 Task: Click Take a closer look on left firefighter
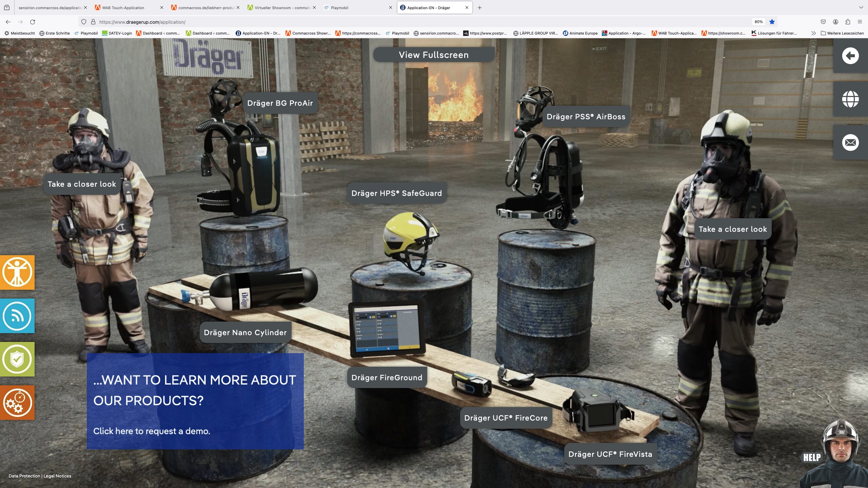tap(82, 184)
